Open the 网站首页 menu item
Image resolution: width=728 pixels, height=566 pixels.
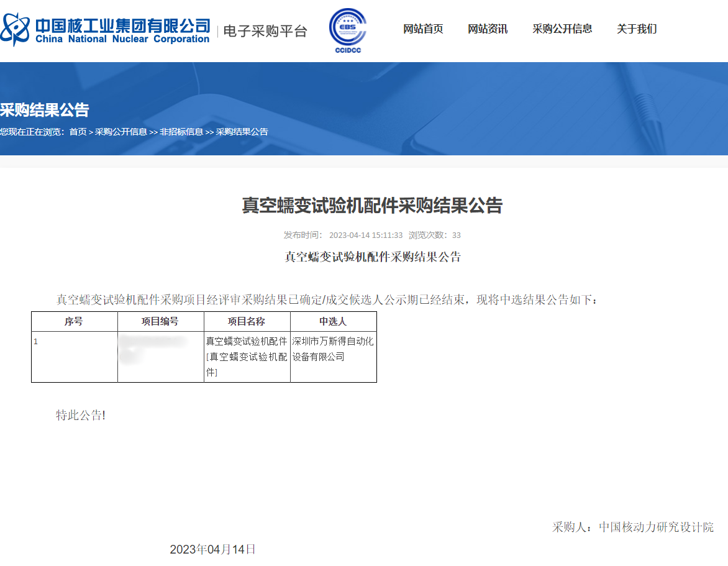[423, 29]
